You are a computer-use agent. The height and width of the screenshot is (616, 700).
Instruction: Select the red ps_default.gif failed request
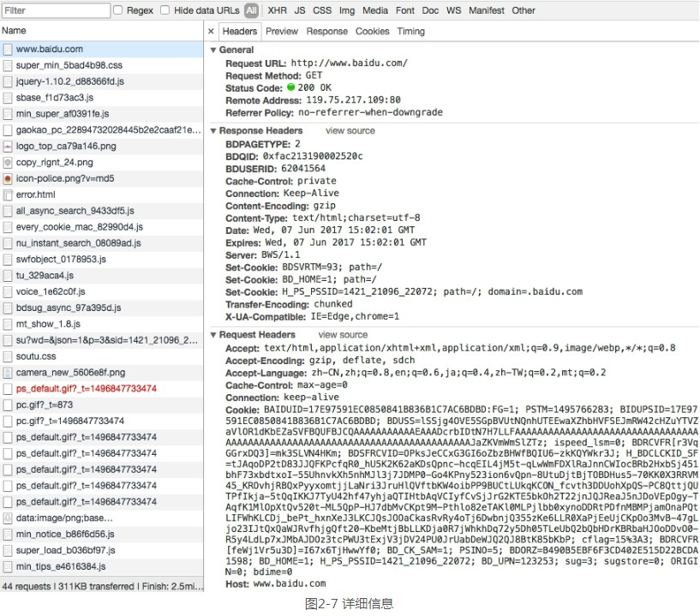[102, 389]
